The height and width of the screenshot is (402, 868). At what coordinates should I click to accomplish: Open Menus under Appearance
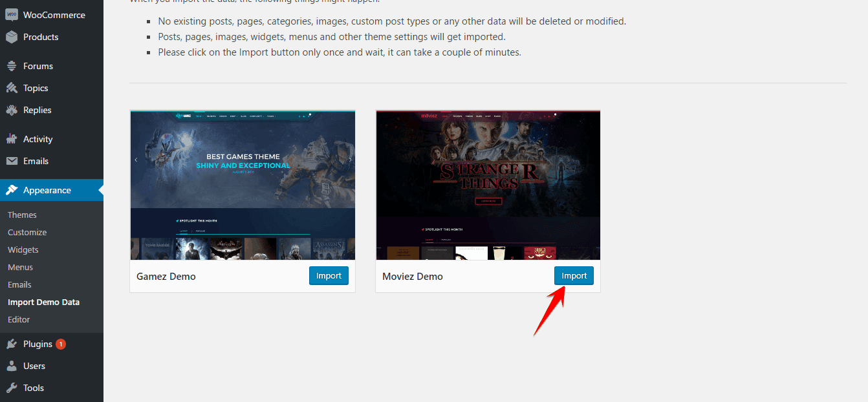(x=20, y=267)
